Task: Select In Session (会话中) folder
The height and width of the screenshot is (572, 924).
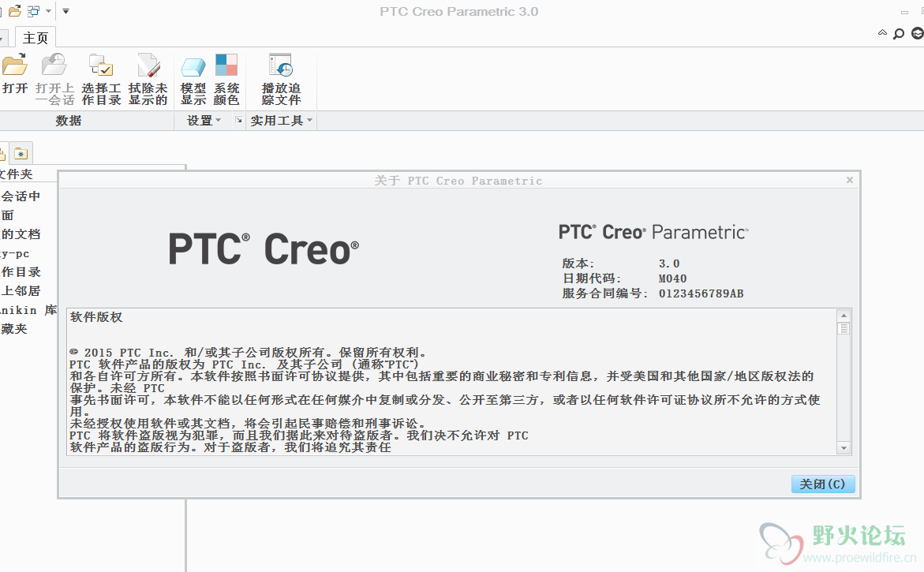Action: tap(21, 196)
